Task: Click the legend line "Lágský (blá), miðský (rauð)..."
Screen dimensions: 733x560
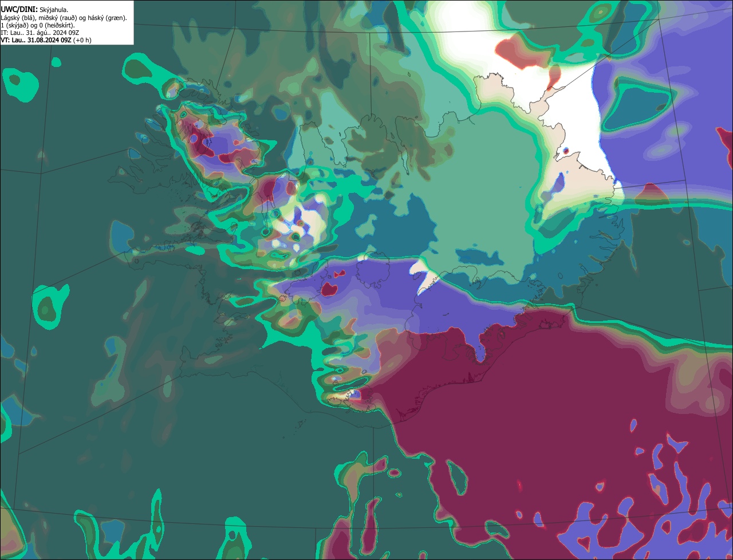Action: click(64, 18)
